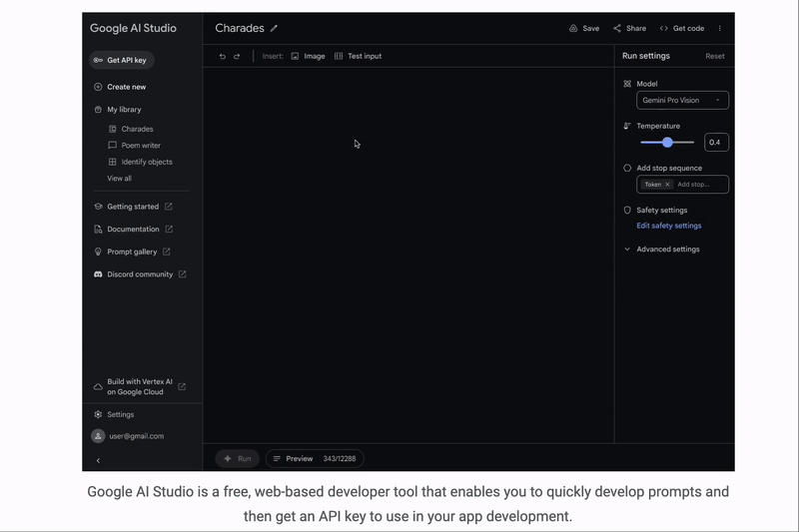Click the Temperature value field showing 0.4
The width and height of the screenshot is (799, 532).
pos(716,143)
